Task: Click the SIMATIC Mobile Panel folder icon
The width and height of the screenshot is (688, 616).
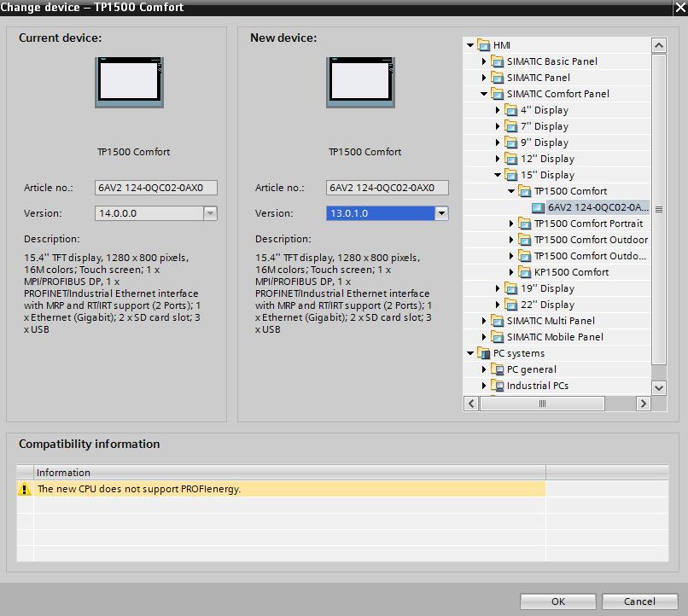Action: pyautogui.click(x=497, y=337)
